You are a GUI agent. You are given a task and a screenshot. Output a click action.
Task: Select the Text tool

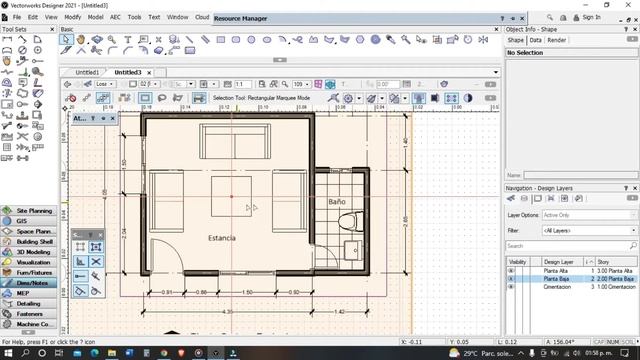[128, 40]
